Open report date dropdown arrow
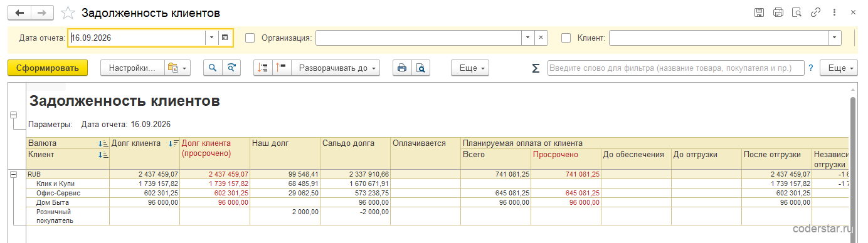The width and height of the screenshot is (868, 243). click(x=212, y=38)
